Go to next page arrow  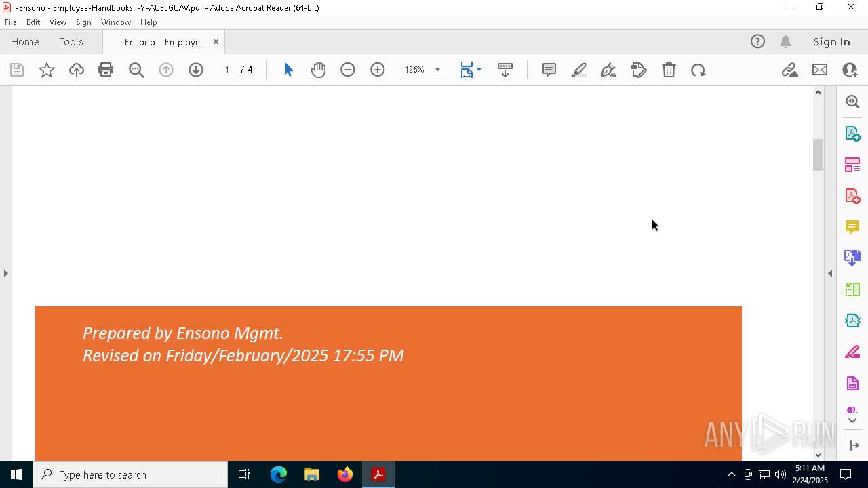[196, 70]
